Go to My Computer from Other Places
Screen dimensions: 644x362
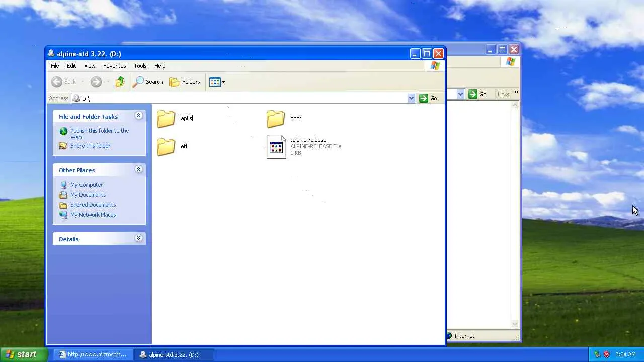(81, 185)
